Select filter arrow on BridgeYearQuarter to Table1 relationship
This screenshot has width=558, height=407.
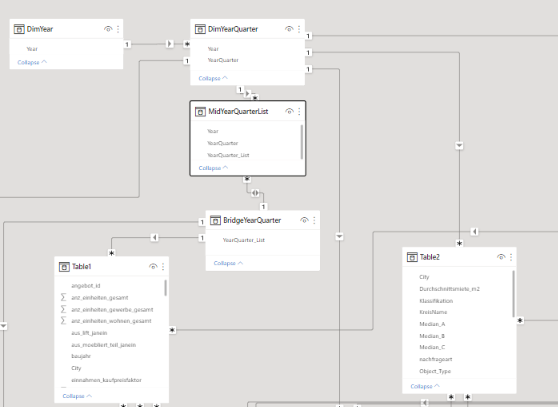(x=154, y=237)
